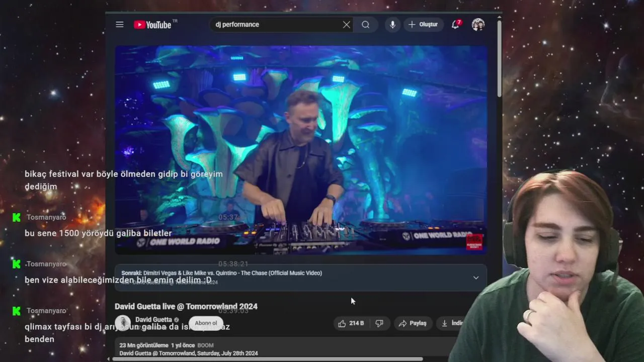
Task: Go to YouTube home via logo
Action: tap(152, 25)
